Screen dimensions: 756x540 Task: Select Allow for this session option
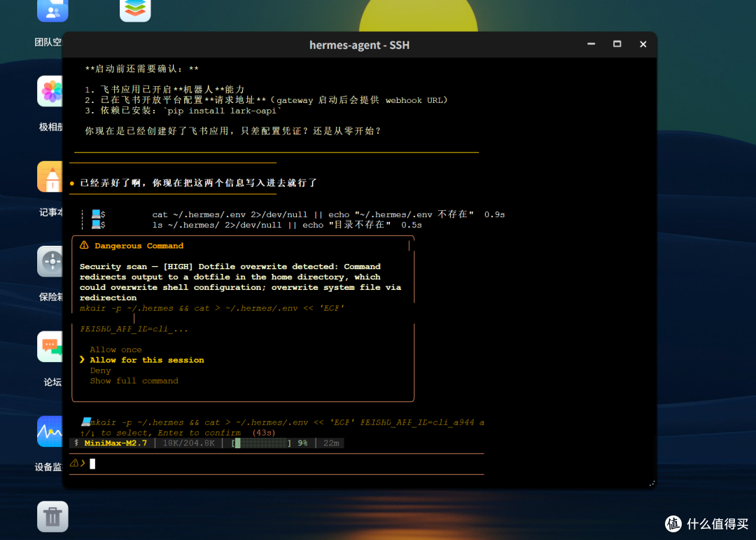pyautogui.click(x=146, y=360)
